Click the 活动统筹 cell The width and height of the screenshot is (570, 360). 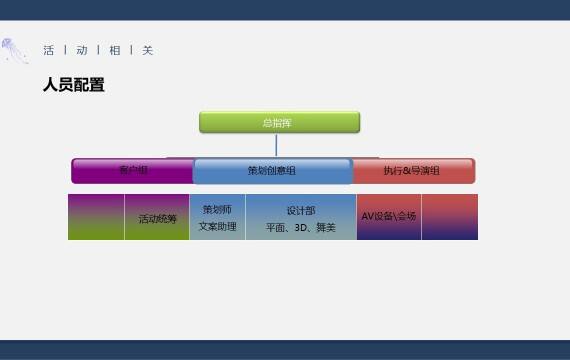[x=157, y=217]
